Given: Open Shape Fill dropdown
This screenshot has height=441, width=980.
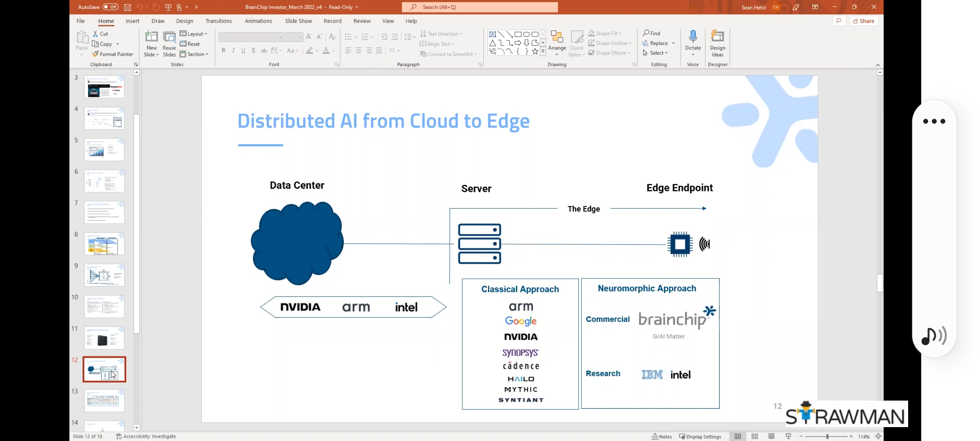Looking at the screenshot, I should 605,33.
